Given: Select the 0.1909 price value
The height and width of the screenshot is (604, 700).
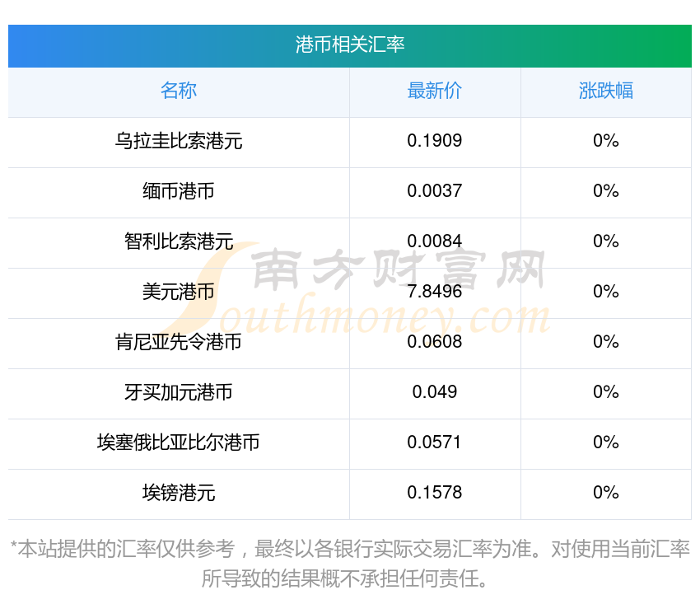Looking at the screenshot, I should [x=434, y=141].
